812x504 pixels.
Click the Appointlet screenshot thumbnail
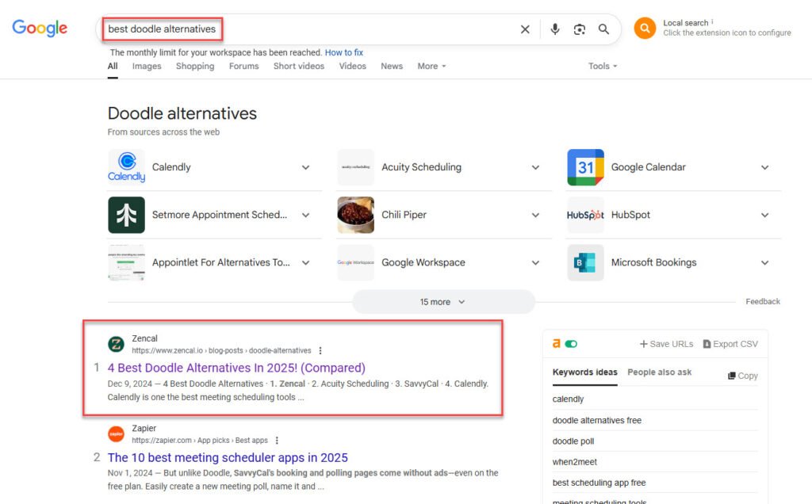(126, 262)
